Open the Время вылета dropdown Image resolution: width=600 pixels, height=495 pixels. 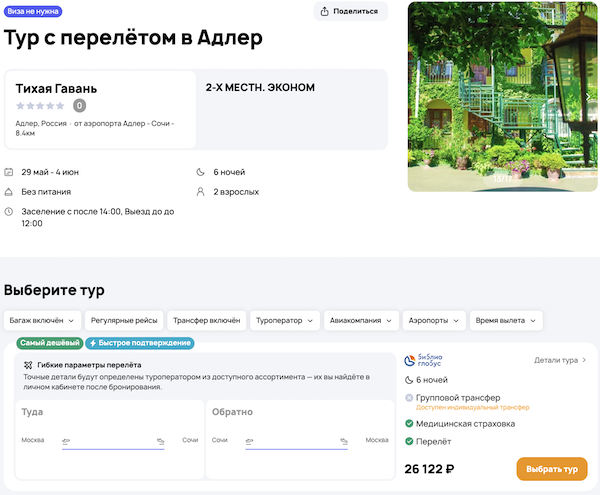click(x=506, y=321)
